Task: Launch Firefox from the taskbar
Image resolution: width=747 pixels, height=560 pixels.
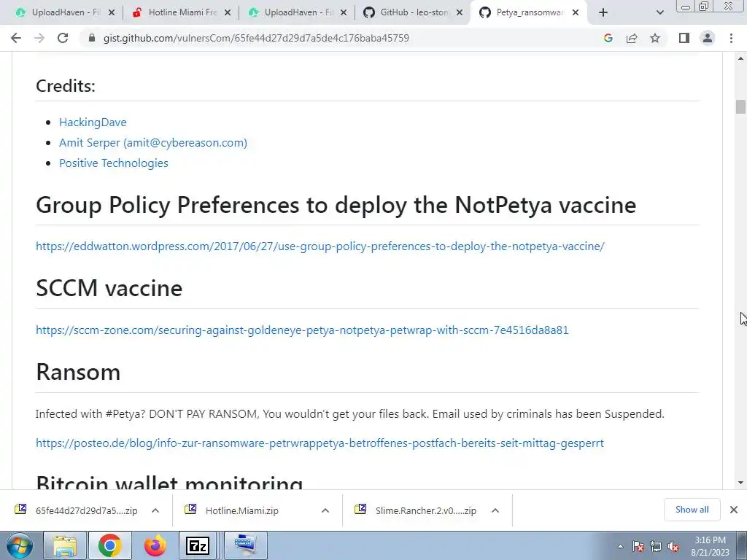Action: click(x=155, y=545)
